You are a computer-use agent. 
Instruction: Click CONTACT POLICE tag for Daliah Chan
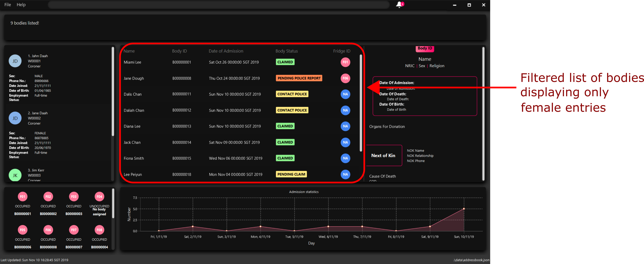[x=292, y=110]
